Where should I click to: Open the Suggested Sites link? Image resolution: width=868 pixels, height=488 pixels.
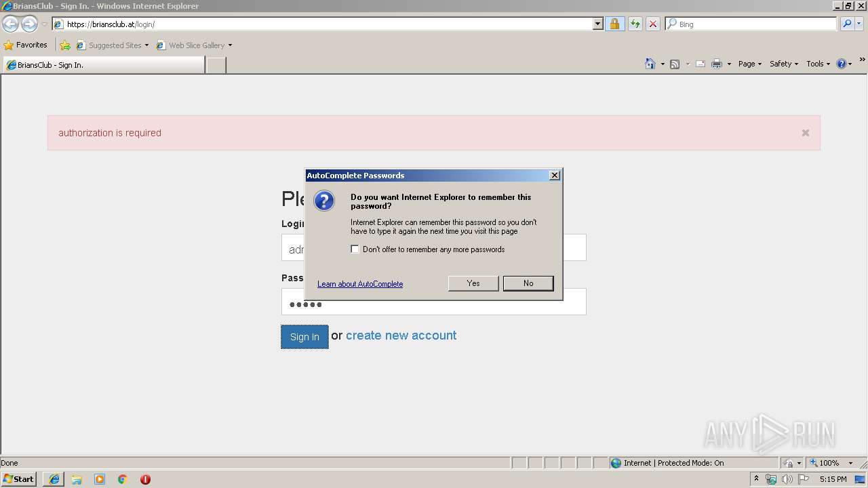click(112, 45)
